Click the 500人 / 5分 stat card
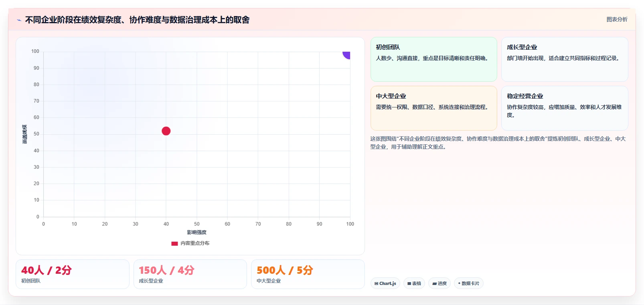This screenshot has height=305, width=644. pos(308,274)
